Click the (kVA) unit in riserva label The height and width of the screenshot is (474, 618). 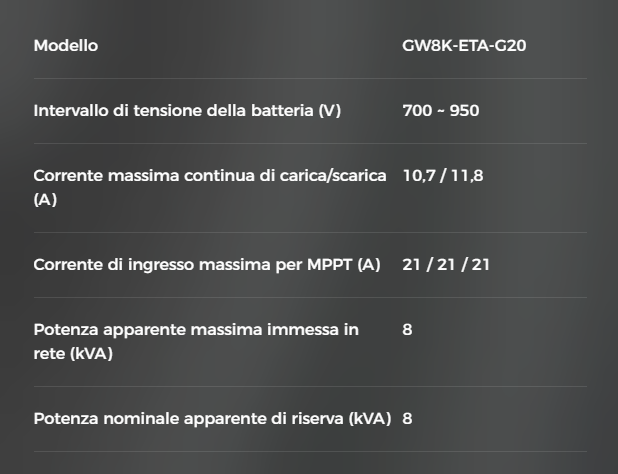click(x=370, y=418)
